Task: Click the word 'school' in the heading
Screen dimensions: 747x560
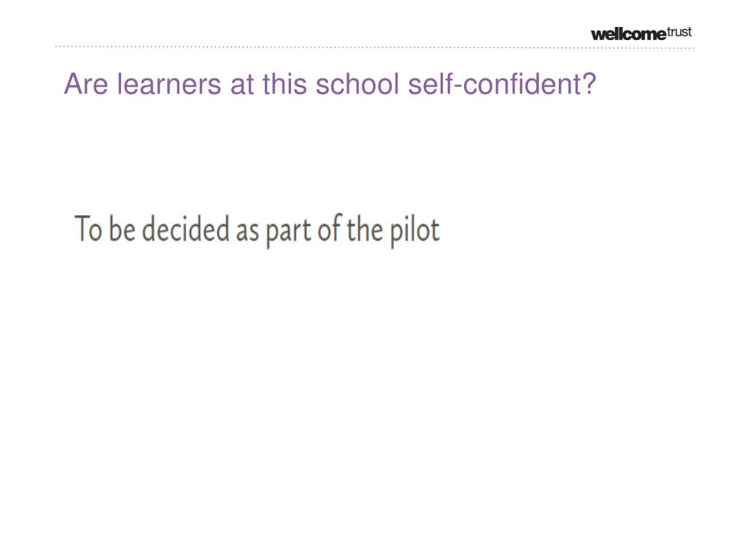Action: coord(357,85)
